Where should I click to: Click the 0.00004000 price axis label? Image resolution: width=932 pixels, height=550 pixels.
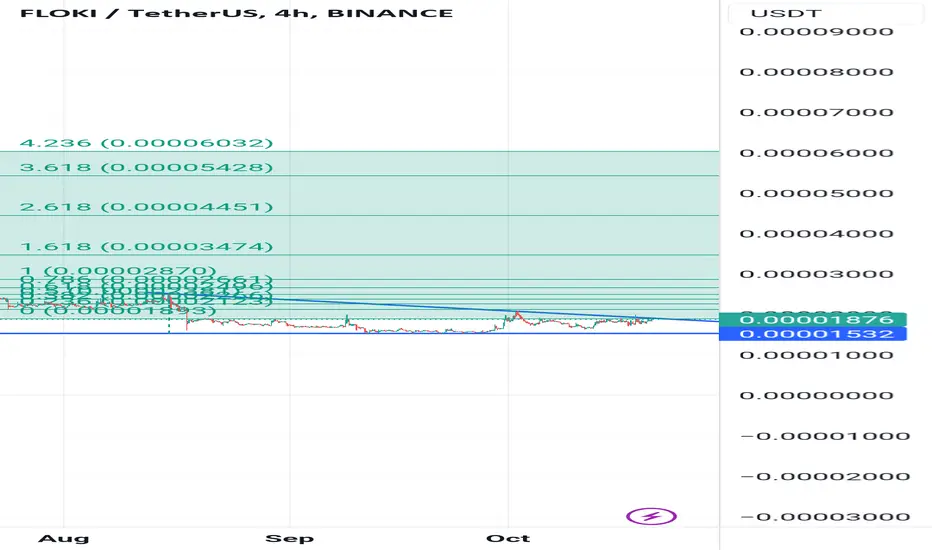pos(817,234)
